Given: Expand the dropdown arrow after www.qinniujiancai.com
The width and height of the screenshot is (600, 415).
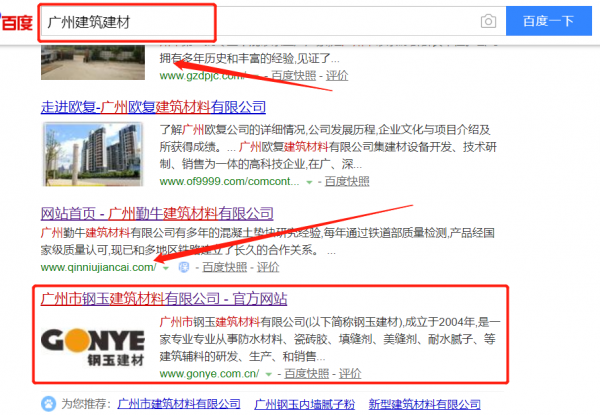Looking at the screenshot, I should point(164,267).
